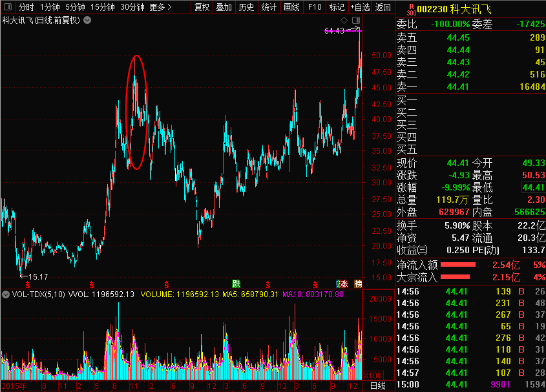This screenshot has height=392, width=546.
Task: Click the diamond marker icon above chart
Action: coord(344,20)
